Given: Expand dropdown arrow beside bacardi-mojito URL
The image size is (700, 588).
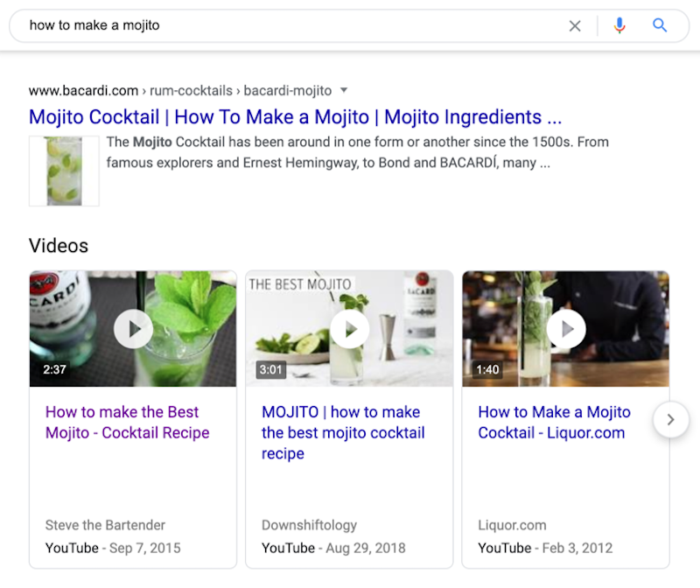Looking at the screenshot, I should [x=344, y=90].
